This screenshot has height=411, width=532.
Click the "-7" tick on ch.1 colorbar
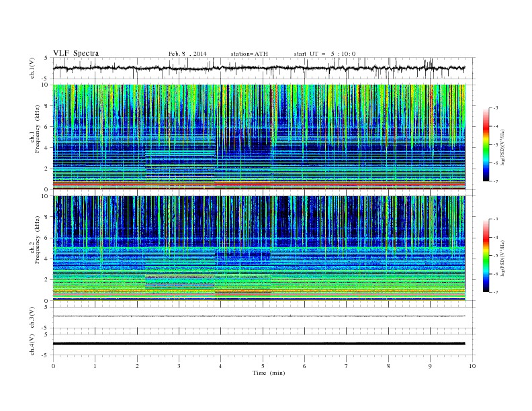(x=495, y=181)
